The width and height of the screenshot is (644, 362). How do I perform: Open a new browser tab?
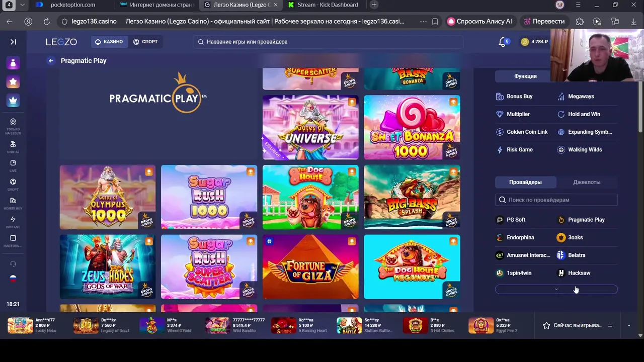(x=374, y=5)
